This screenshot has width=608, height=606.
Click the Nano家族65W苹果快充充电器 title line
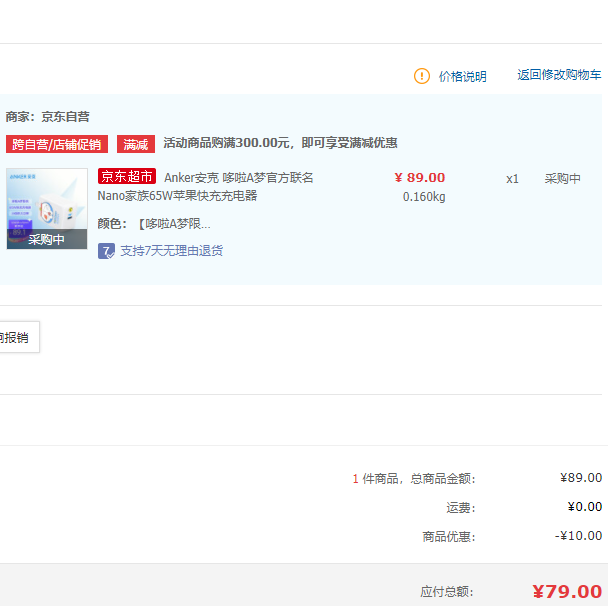coord(177,196)
